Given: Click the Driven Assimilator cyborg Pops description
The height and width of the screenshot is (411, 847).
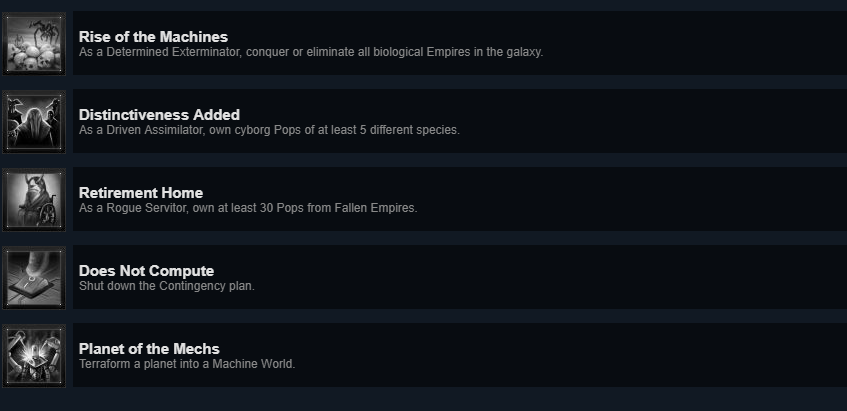Looking at the screenshot, I should (270, 130).
